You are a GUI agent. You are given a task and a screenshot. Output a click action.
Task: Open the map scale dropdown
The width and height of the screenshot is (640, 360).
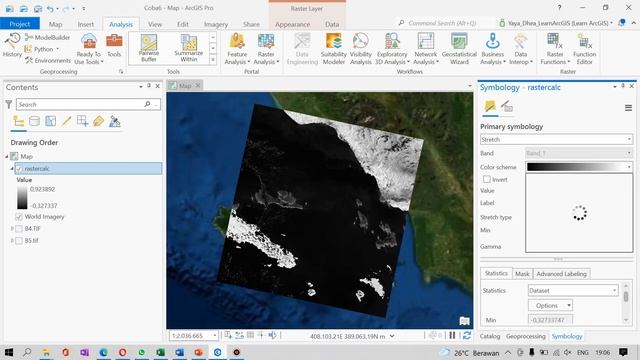(215, 336)
